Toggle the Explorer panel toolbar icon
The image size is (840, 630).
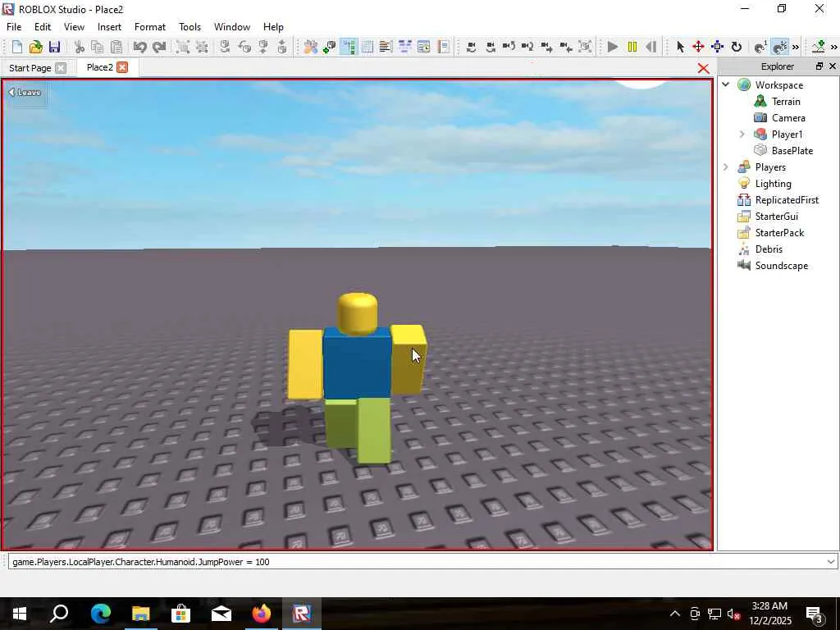pyautogui.click(x=348, y=47)
